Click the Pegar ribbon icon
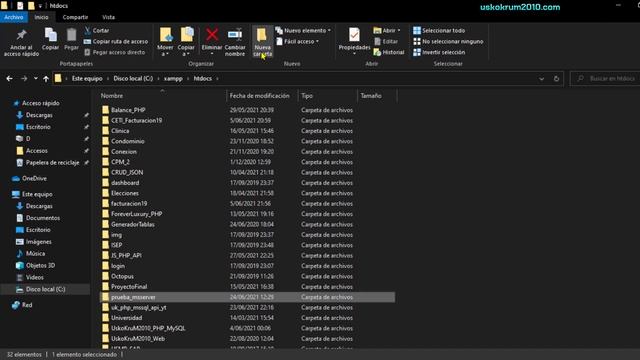This screenshot has width=640, height=360. (x=71, y=40)
